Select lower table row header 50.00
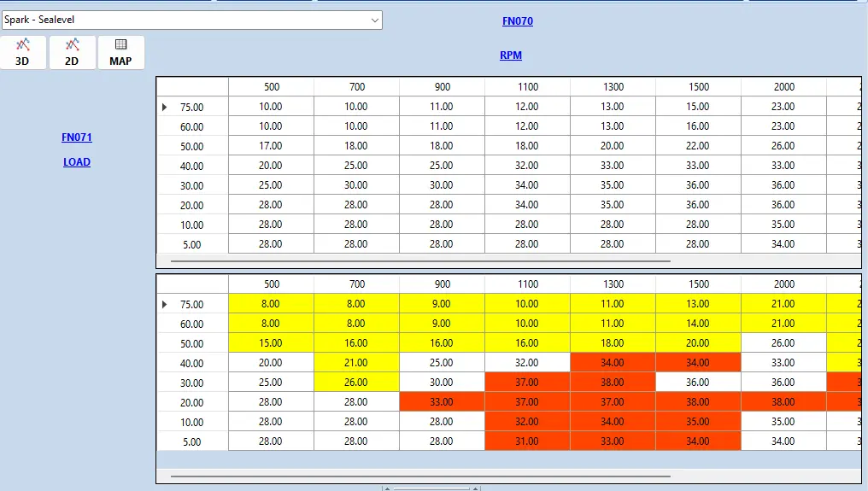868x491 pixels. point(192,343)
